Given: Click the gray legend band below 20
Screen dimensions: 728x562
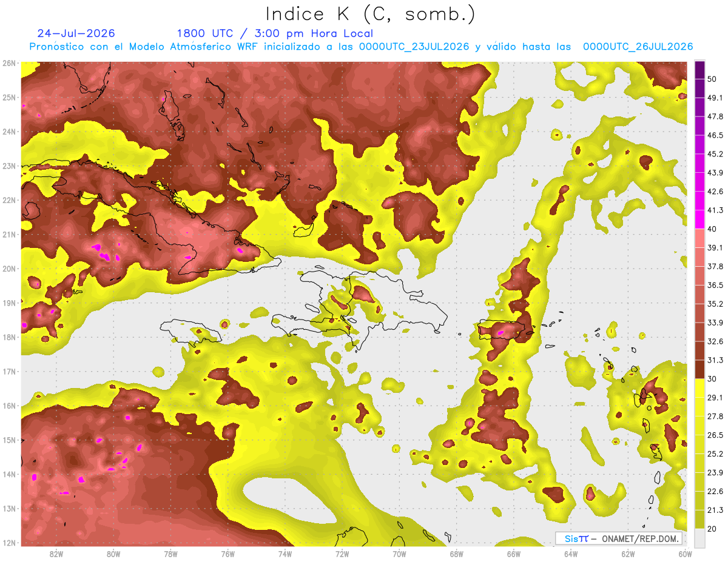Looking at the screenshot, I should [699, 537].
